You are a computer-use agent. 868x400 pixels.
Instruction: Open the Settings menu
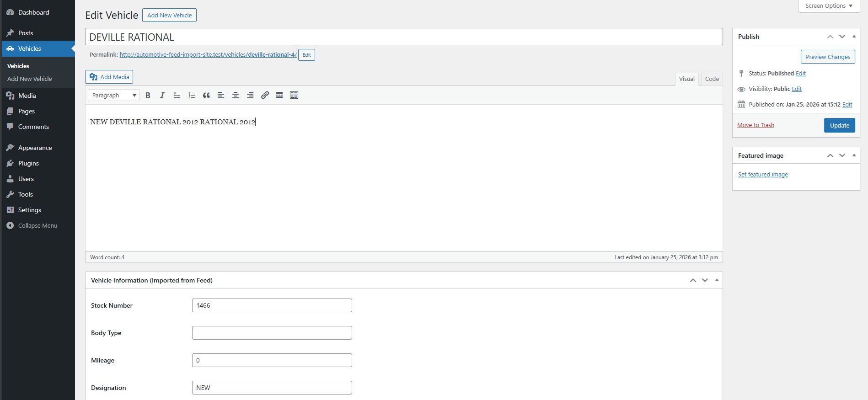point(38,210)
